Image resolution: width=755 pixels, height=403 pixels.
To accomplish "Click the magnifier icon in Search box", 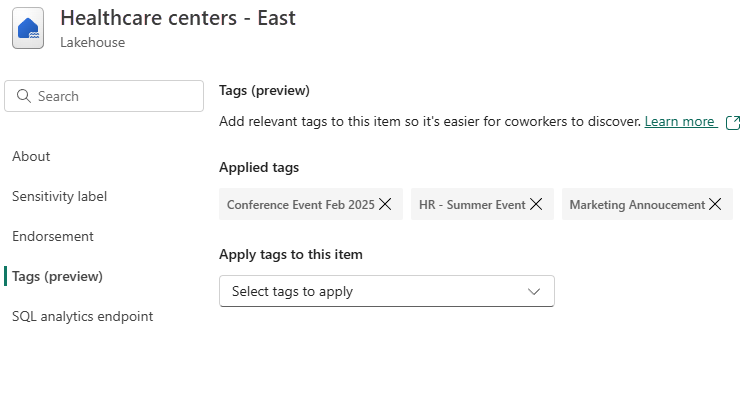I will (x=24, y=96).
